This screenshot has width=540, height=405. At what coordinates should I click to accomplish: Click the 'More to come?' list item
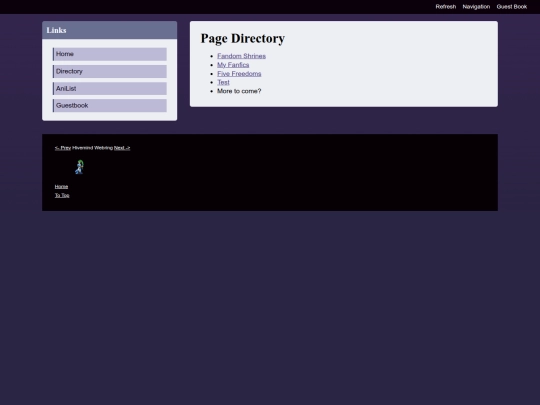pyautogui.click(x=239, y=91)
